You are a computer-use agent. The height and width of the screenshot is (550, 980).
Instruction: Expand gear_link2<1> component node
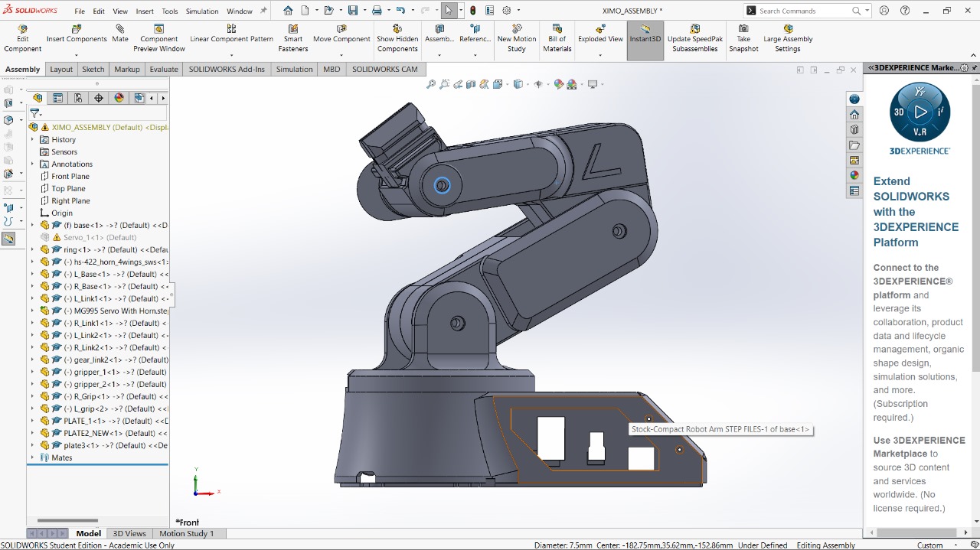pos(32,360)
